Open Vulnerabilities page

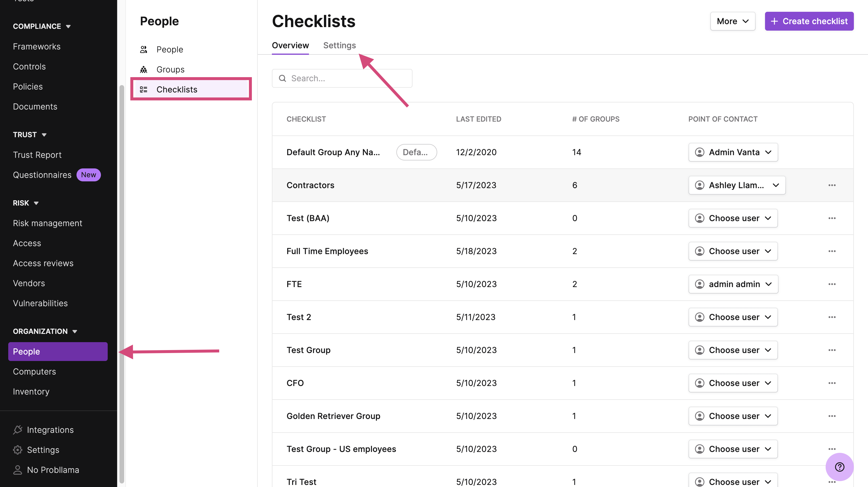tap(40, 303)
